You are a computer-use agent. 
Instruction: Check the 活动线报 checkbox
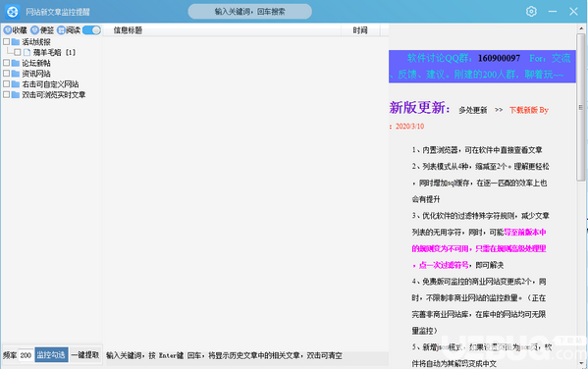(x=6, y=41)
